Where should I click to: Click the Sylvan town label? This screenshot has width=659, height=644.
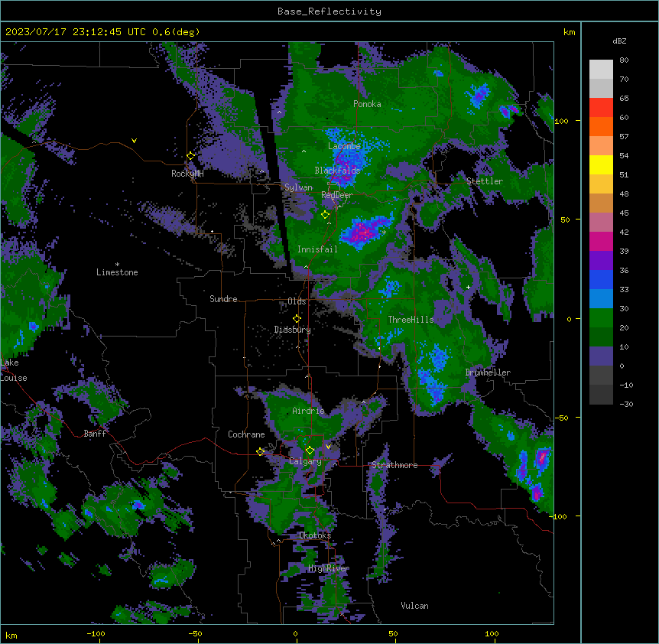298,187
